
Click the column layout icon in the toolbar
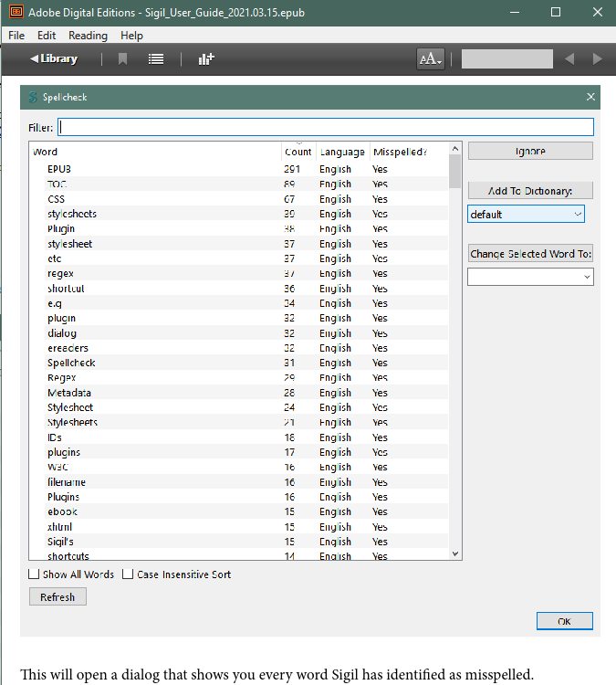pyautogui.click(x=206, y=59)
